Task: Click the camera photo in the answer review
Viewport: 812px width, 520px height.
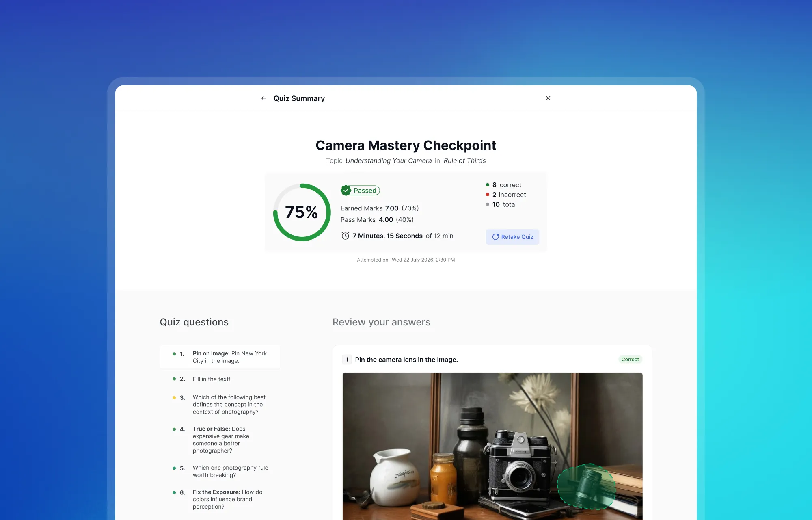Action: coord(492,446)
